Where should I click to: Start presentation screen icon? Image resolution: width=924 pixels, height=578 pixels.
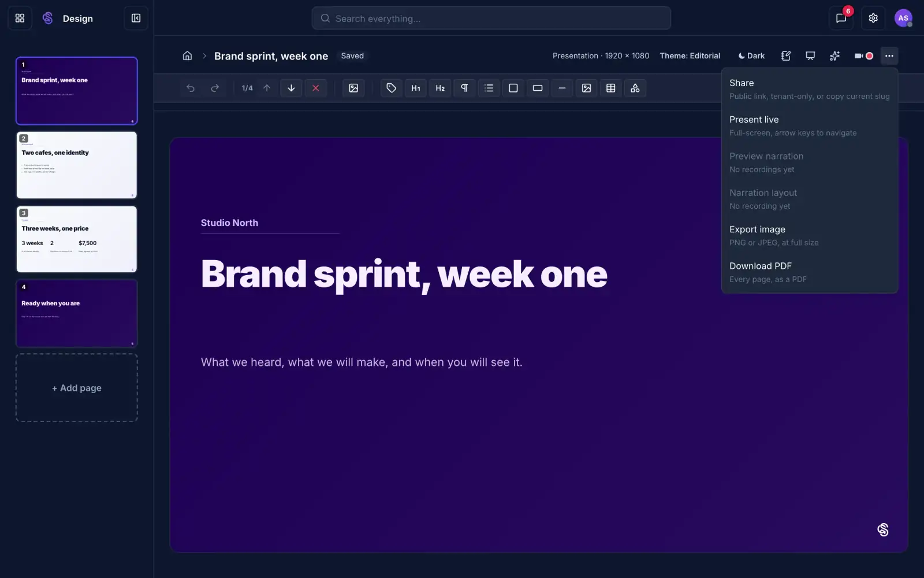(x=810, y=56)
